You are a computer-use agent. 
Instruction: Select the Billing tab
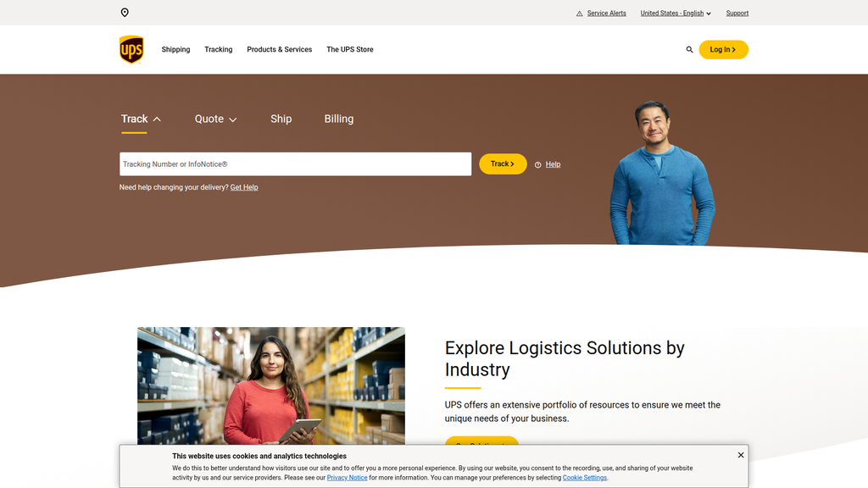pyautogui.click(x=339, y=119)
